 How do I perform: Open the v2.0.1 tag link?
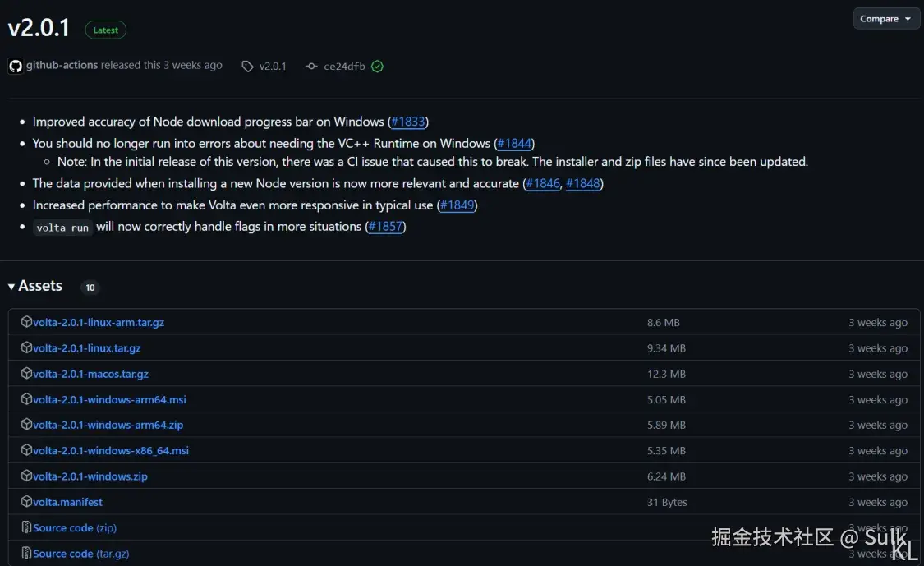(x=272, y=66)
